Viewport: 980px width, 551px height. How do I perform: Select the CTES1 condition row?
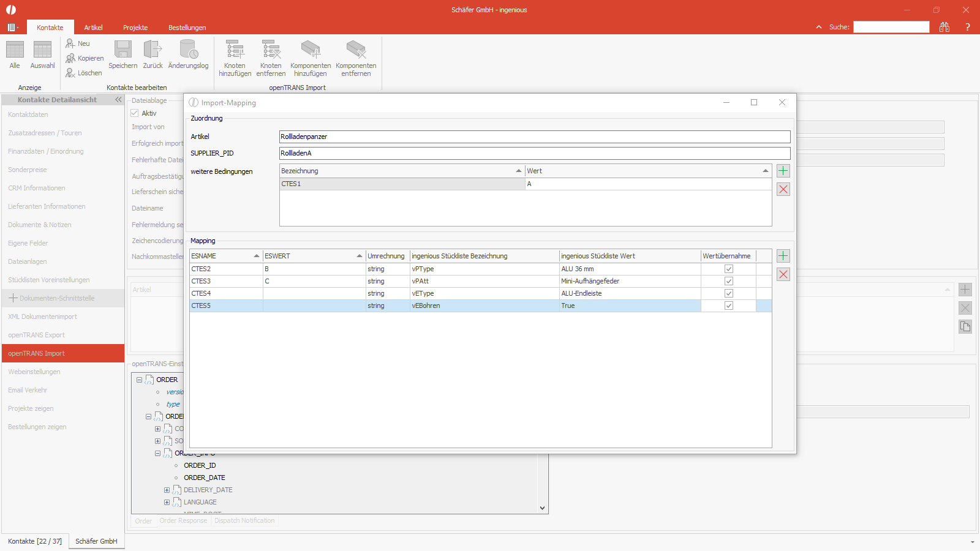pyautogui.click(x=526, y=184)
